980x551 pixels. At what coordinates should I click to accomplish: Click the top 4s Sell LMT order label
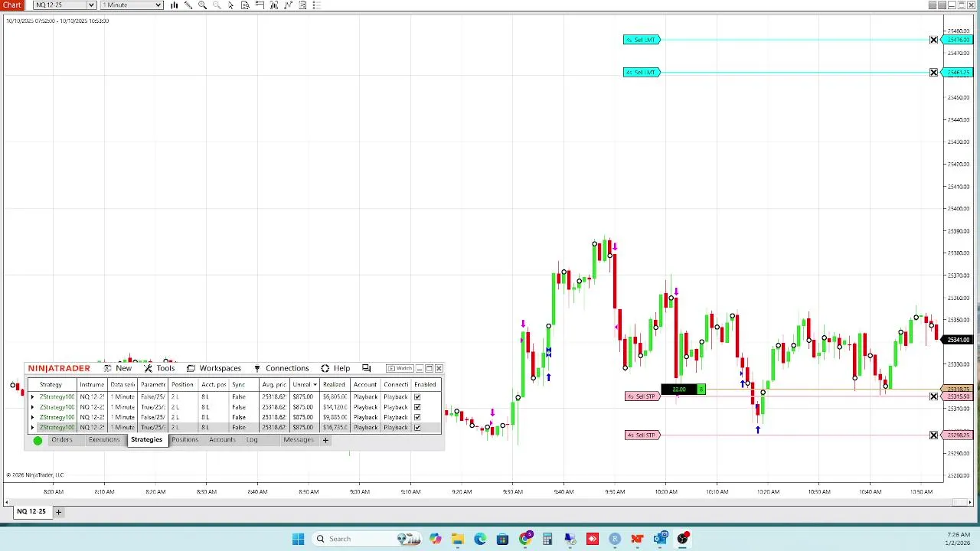[642, 40]
